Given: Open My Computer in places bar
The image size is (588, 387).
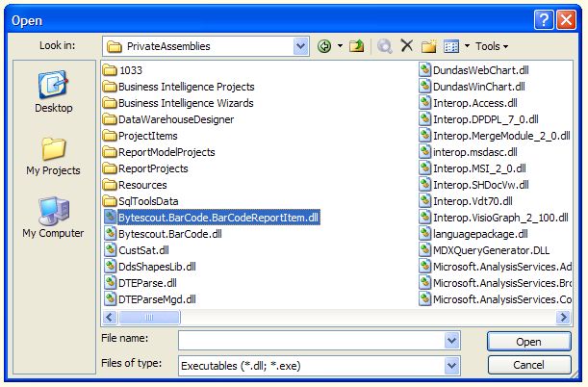Looking at the screenshot, I should [53, 218].
